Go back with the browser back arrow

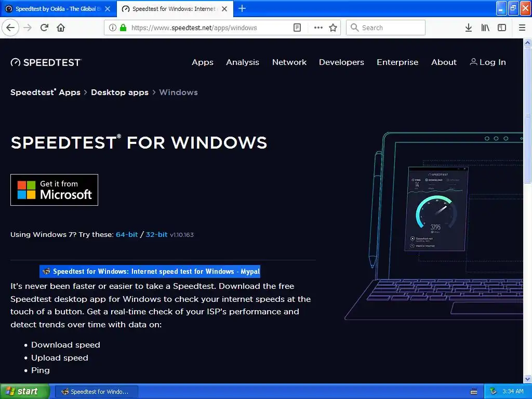point(10,28)
